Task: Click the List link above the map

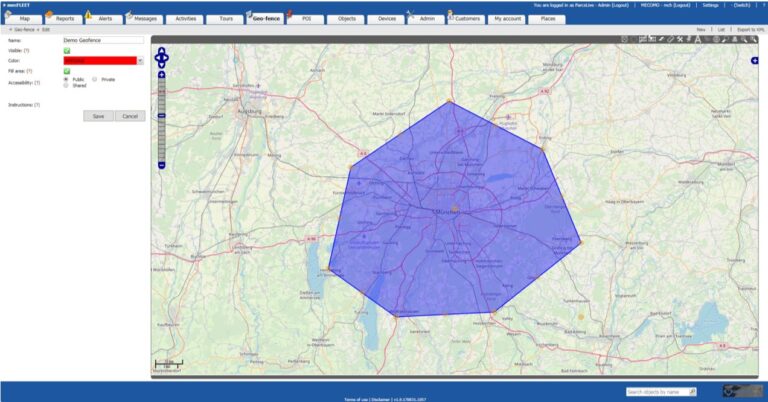Action: (x=721, y=29)
